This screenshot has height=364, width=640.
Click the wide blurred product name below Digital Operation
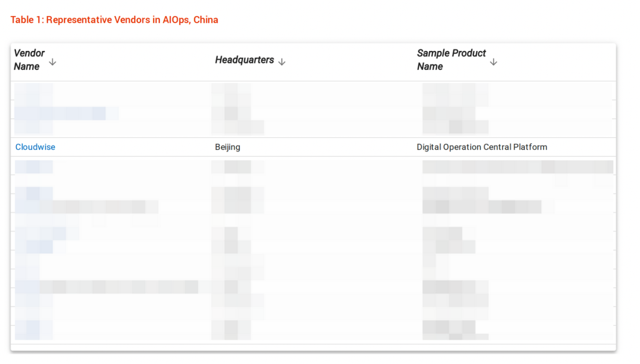click(517, 167)
